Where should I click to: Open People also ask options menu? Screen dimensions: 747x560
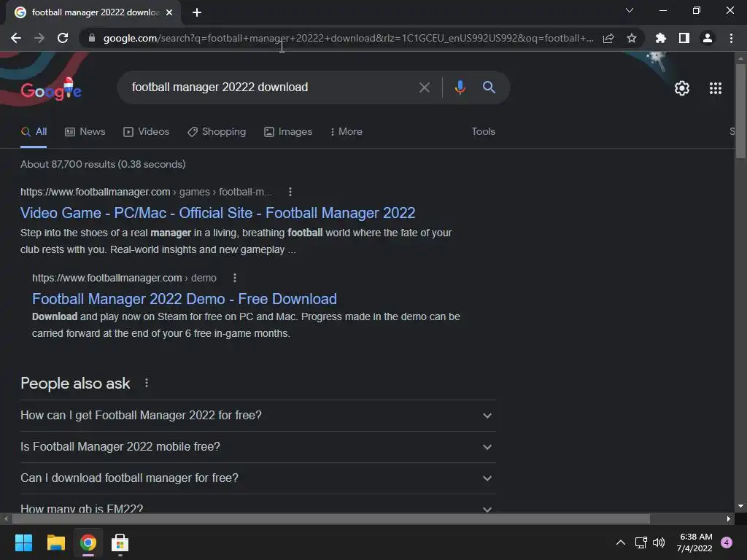[x=146, y=383]
